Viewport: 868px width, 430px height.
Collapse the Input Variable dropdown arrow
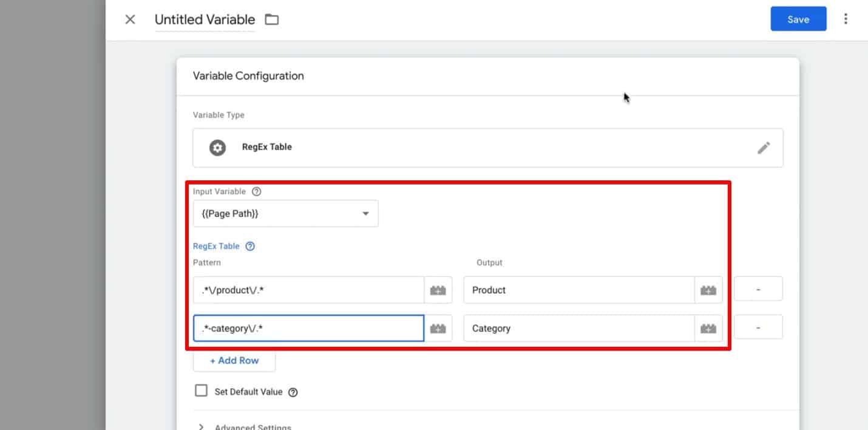click(x=365, y=213)
